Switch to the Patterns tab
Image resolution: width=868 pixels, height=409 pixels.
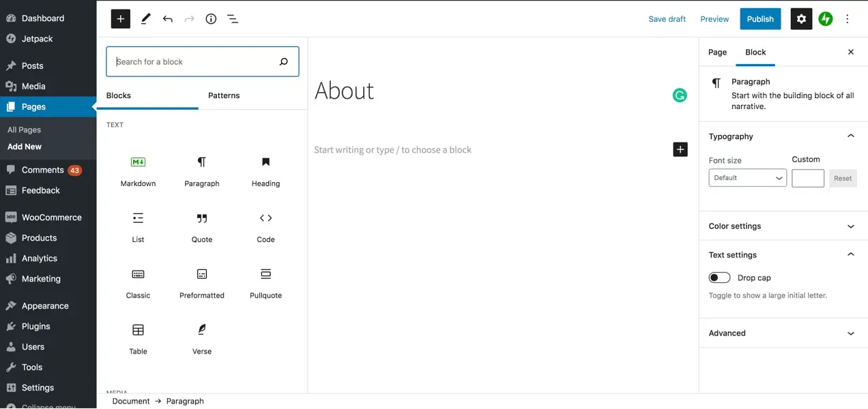pyautogui.click(x=224, y=95)
